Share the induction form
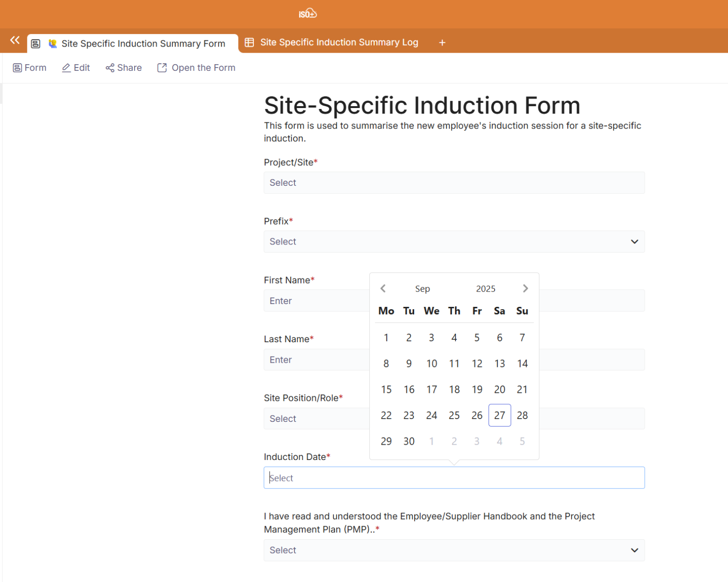728x582 pixels. [x=123, y=68]
